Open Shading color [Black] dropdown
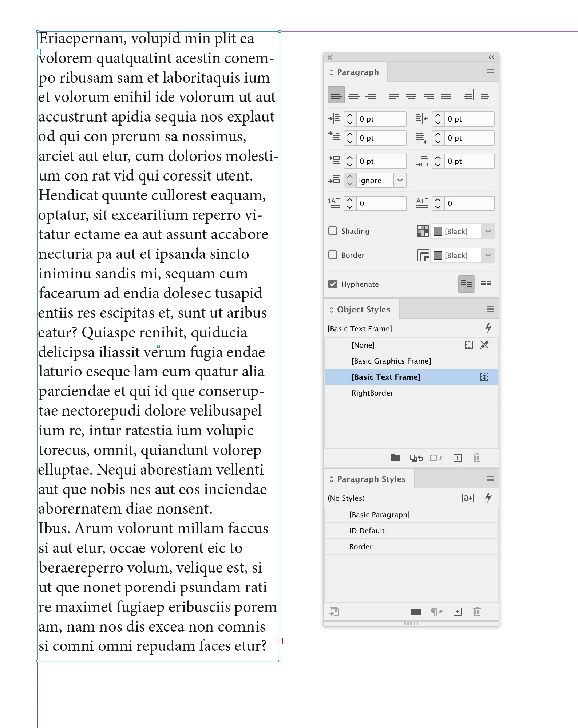 coord(488,231)
